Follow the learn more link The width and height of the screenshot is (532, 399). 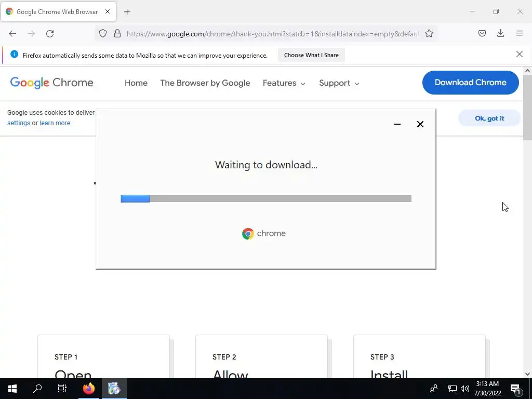pos(55,123)
